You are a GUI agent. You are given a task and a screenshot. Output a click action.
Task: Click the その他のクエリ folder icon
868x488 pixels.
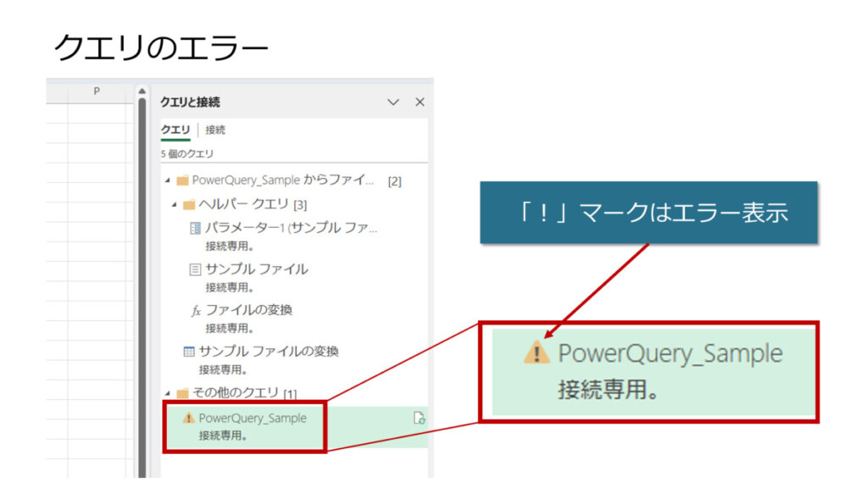click(x=182, y=393)
